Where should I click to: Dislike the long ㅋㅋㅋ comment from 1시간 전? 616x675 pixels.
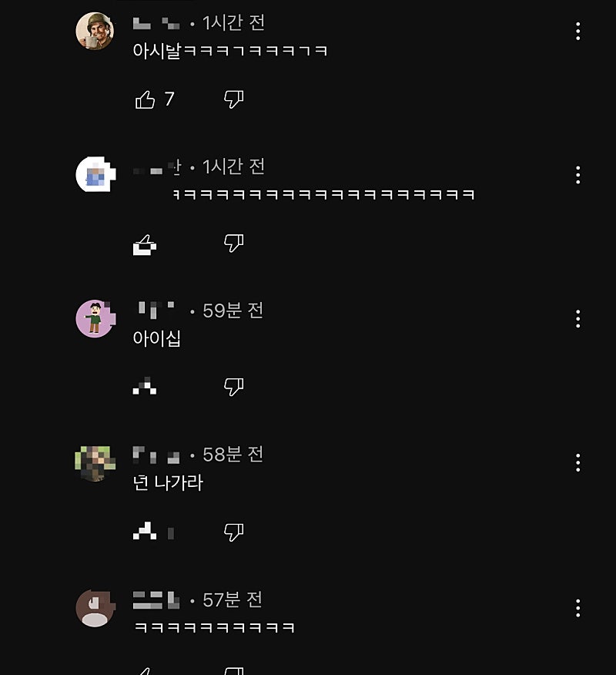click(233, 243)
